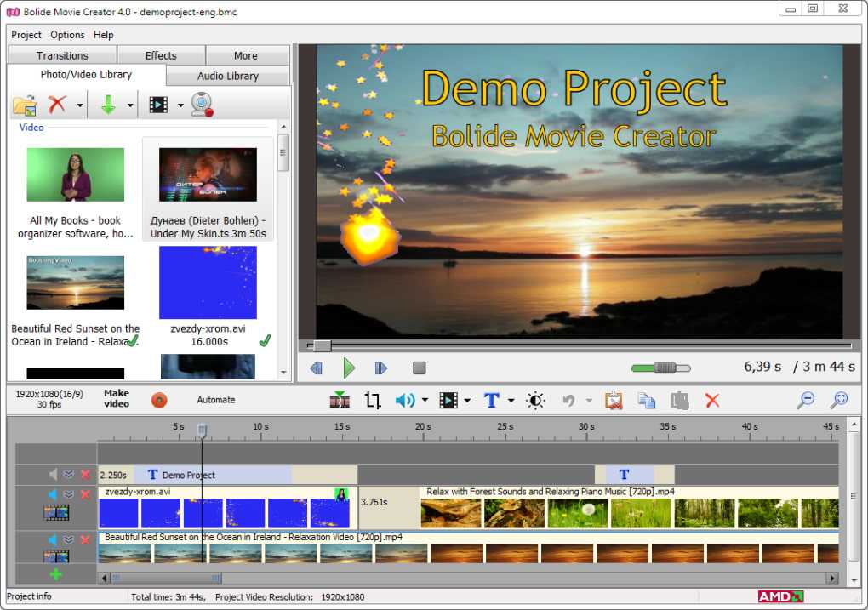Click the previous frame button
Viewport: 868px width, 610px height.
[x=316, y=368]
